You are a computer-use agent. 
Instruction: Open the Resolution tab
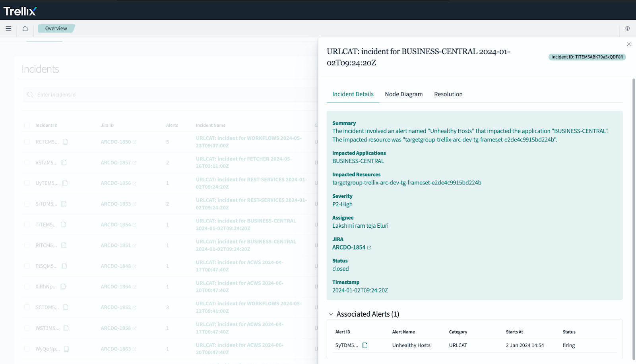(x=448, y=94)
